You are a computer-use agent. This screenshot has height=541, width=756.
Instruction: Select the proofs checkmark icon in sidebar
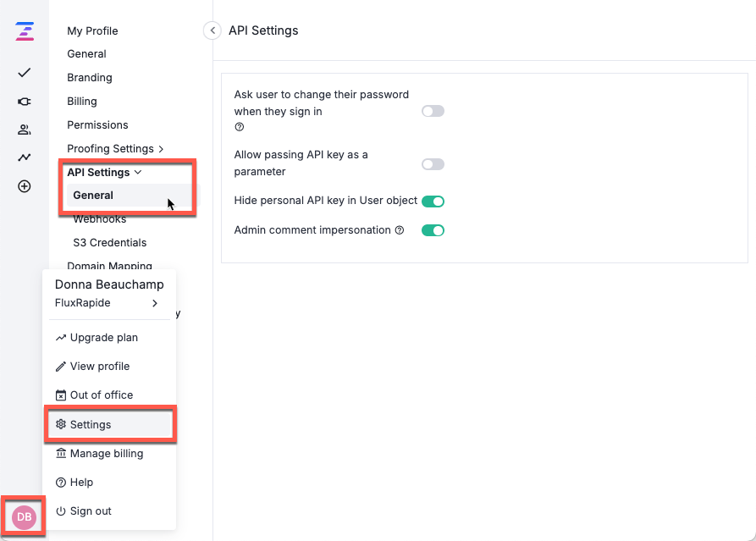(x=23, y=75)
